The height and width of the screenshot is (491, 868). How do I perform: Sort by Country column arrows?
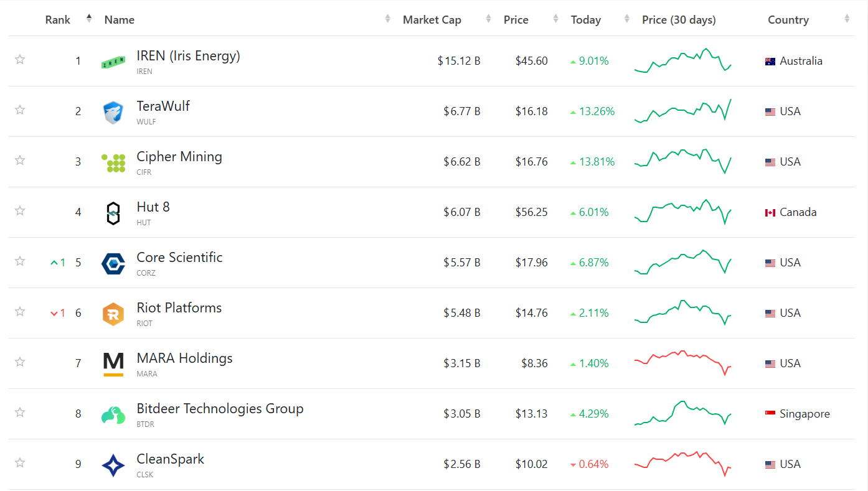847,20
